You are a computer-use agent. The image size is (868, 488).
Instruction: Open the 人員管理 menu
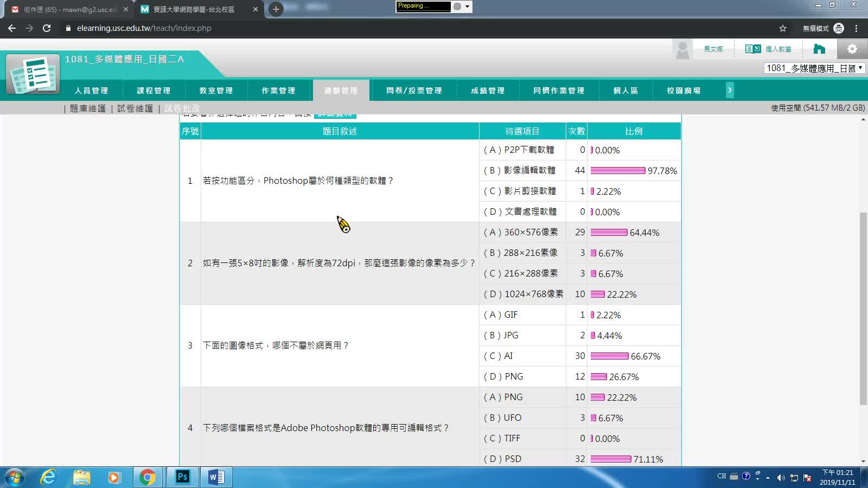pos(92,91)
